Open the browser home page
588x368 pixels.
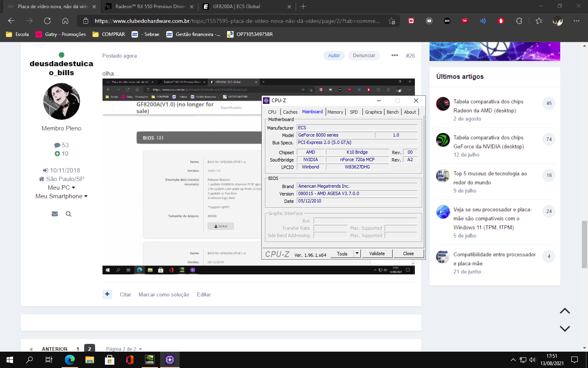(x=65, y=21)
